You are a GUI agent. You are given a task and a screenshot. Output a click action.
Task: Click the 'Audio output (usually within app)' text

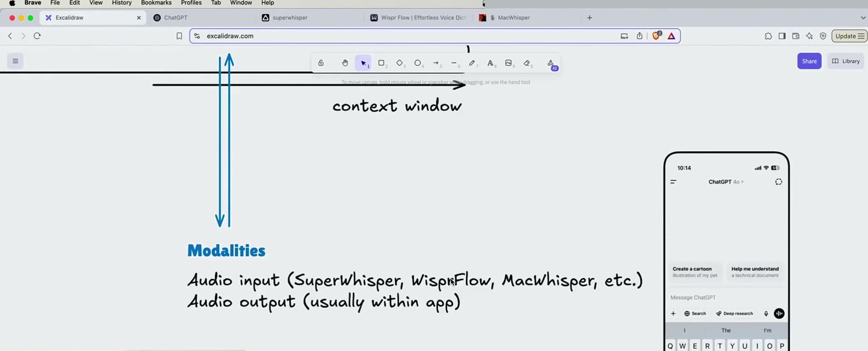pos(324,302)
